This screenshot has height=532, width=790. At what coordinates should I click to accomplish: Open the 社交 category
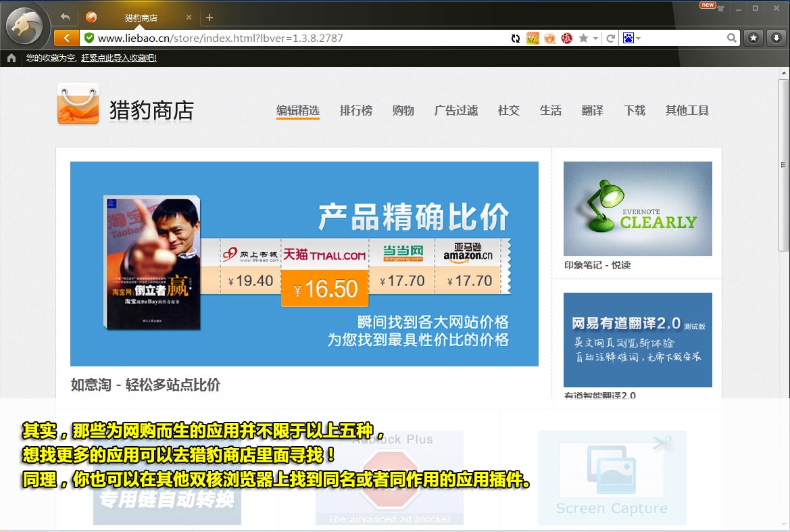coord(508,110)
